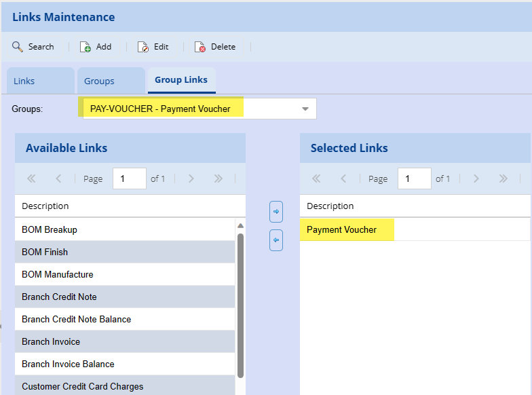Image resolution: width=532 pixels, height=395 pixels.
Task: Jump to last page of Available Links
Action: pyautogui.click(x=218, y=178)
